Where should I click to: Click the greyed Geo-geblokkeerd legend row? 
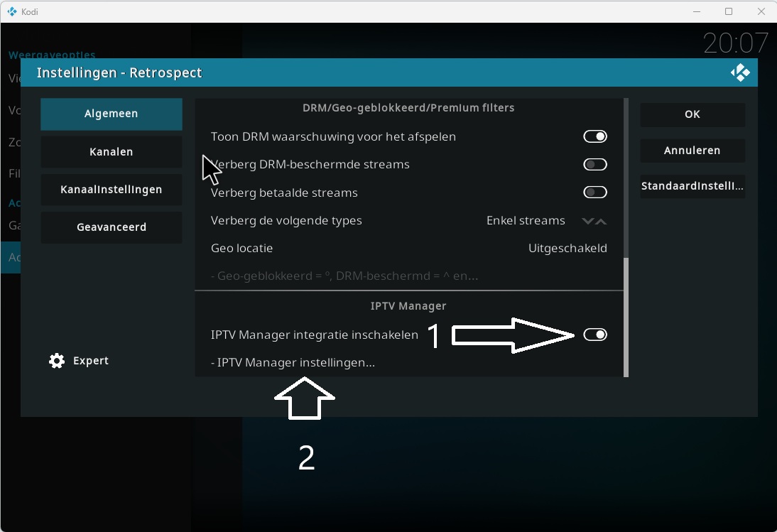pos(409,276)
